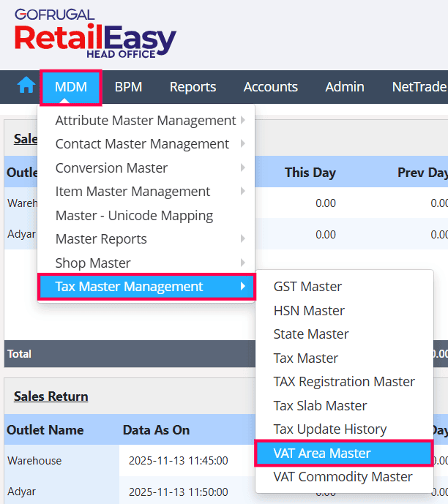The height and width of the screenshot is (504, 448).
Task: Click the This Day column header
Action: tap(310, 173)
